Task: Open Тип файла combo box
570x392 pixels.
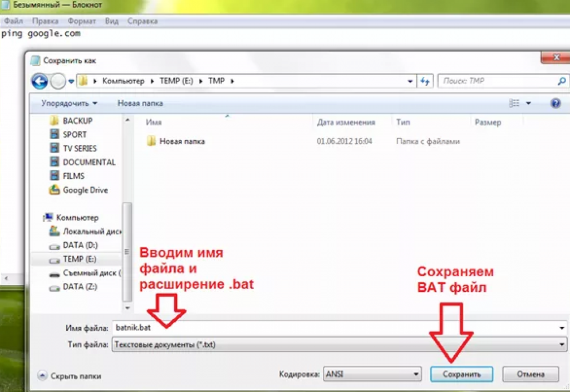Action: (339, 344)
